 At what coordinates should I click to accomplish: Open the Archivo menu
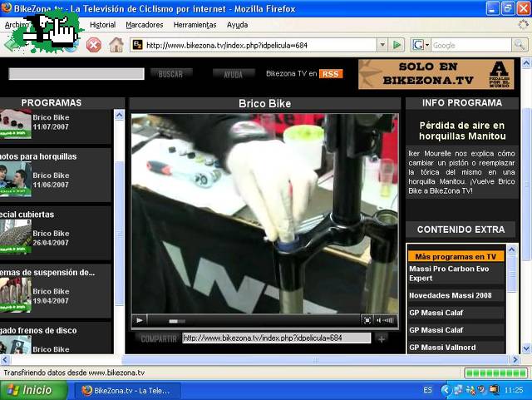click(x=15, y=25)
